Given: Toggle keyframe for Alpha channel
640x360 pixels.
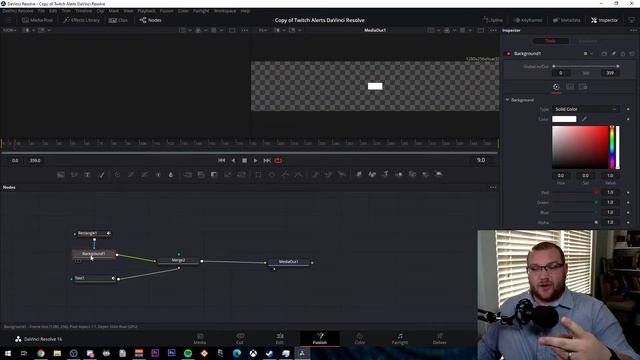Looking at the screenshot, I should 628,222.
